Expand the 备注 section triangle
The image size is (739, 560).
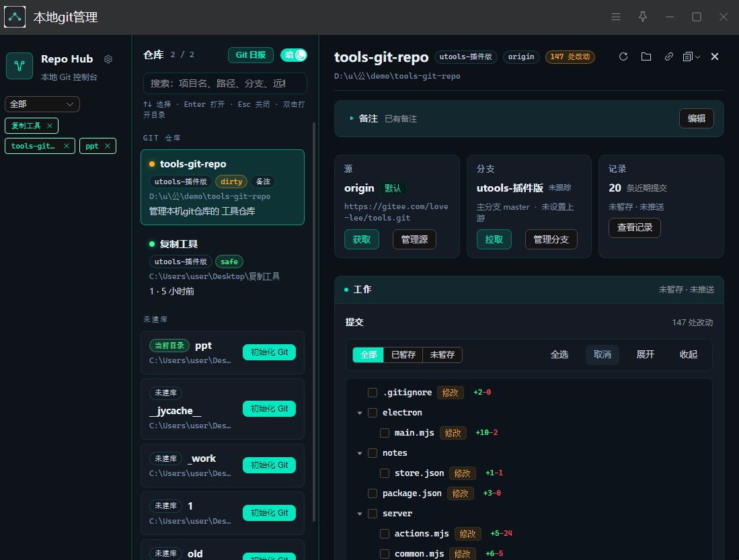click(352, 118)
